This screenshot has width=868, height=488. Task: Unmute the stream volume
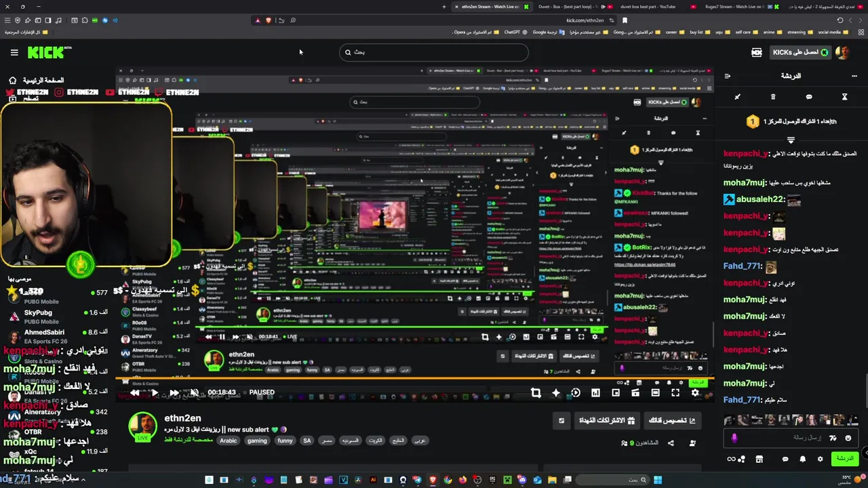pyautogui.click(x=194, y=392)
